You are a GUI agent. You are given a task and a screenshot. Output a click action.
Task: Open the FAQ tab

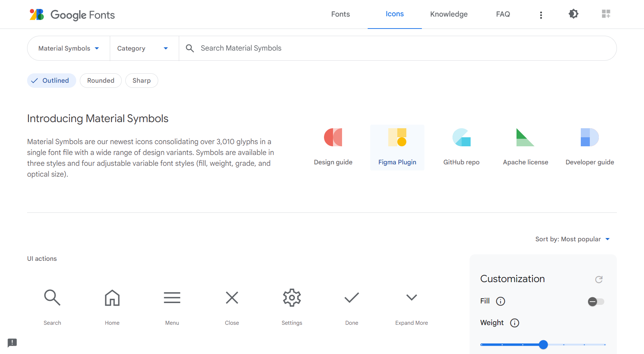pos(503,14)
